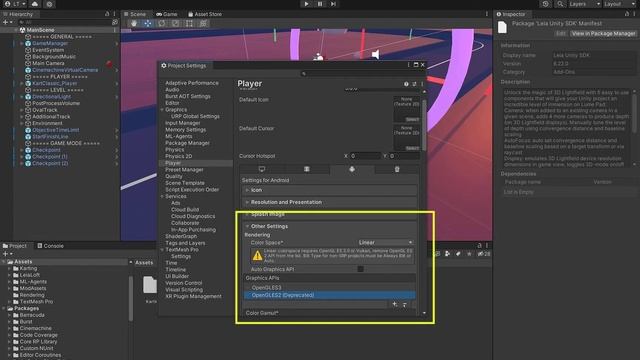640x360 pixels.
Task: Click the Cursor Hotspot X field
Action: (x=365, y=156)
